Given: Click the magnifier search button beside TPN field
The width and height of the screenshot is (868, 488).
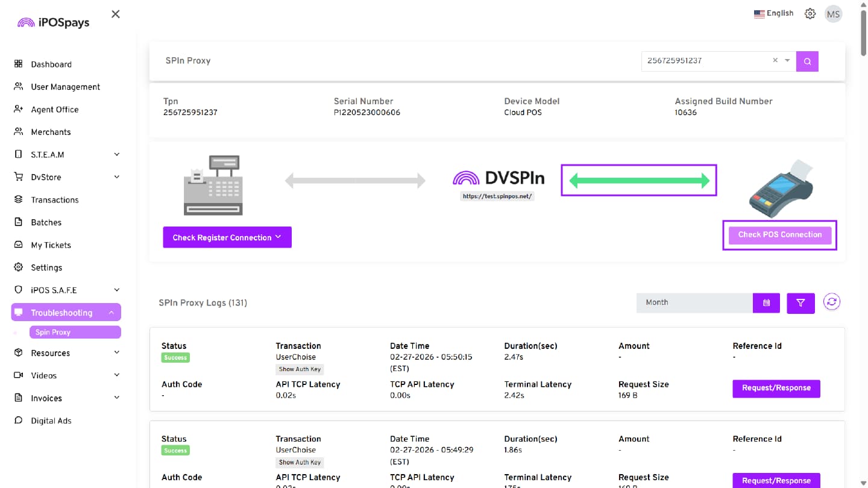Looking at the screenshot, I should pos(807,61).
